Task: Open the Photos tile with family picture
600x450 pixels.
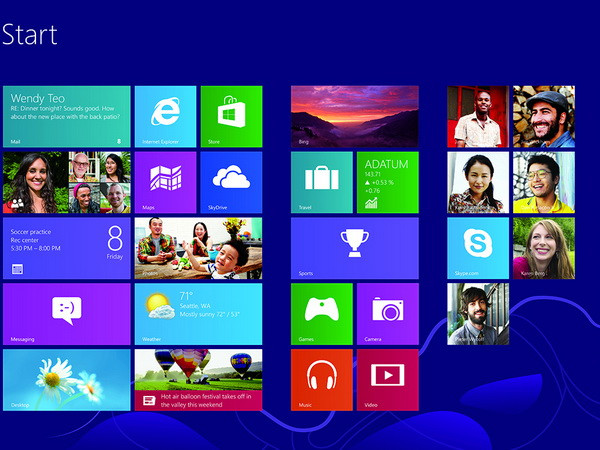Action: (x=199, y=248)
